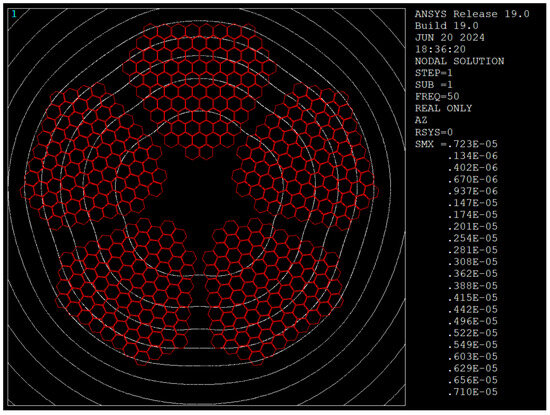
Task: Click the STEP=1 label
Action: point(434,73)
